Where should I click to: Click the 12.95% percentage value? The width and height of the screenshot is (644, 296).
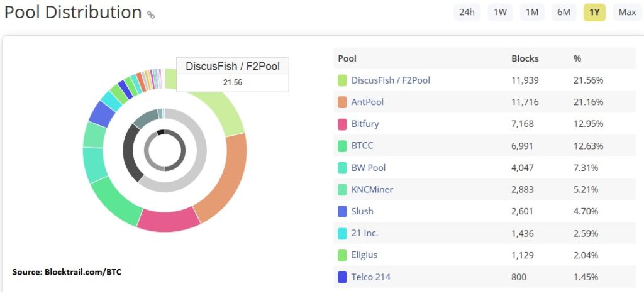588,124
